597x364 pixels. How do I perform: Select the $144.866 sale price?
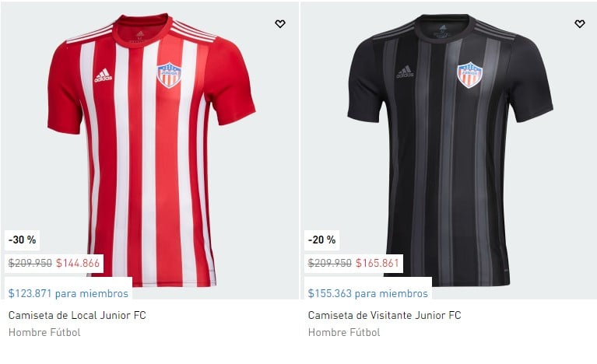(x=78, y=263)
